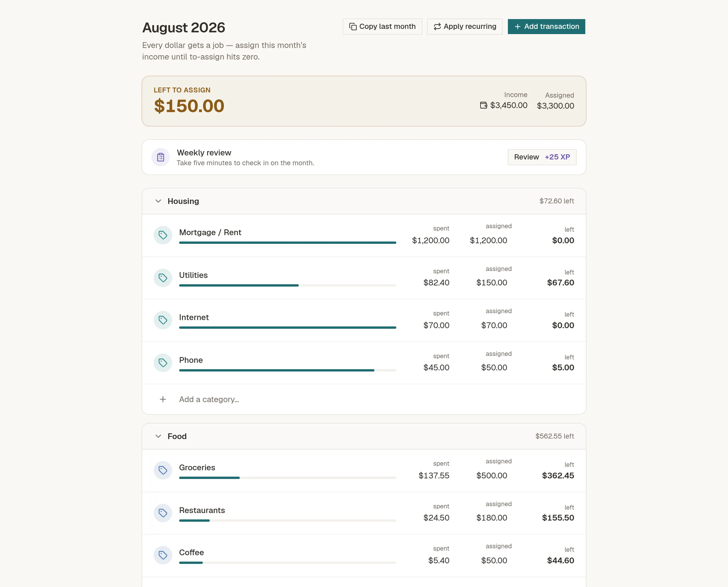
Task: Click Groceries spent amount $137.55
Action: [x=434, y=476]
